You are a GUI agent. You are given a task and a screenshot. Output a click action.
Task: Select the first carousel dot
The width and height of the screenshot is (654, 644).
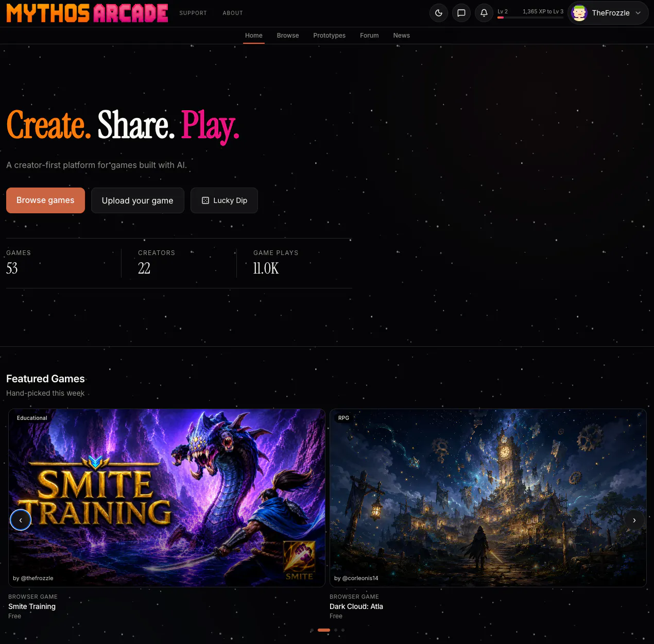[x=312, y=630]
